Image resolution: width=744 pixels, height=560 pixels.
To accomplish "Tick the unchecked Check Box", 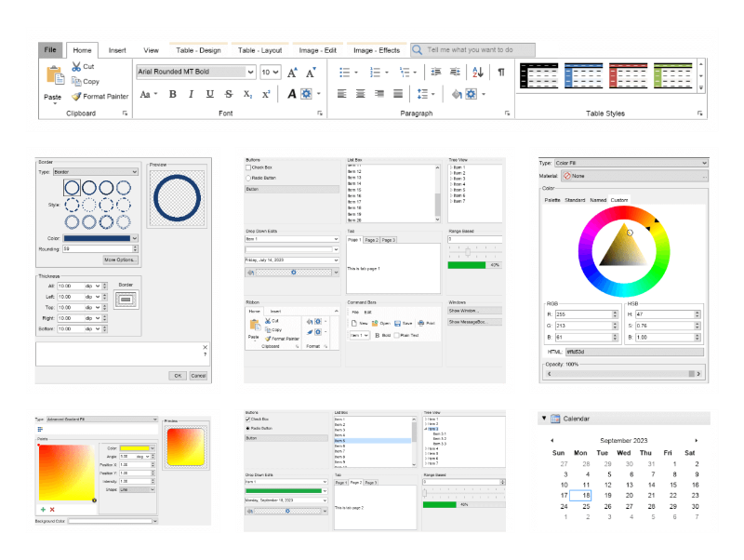I will [x=248, y=167].
